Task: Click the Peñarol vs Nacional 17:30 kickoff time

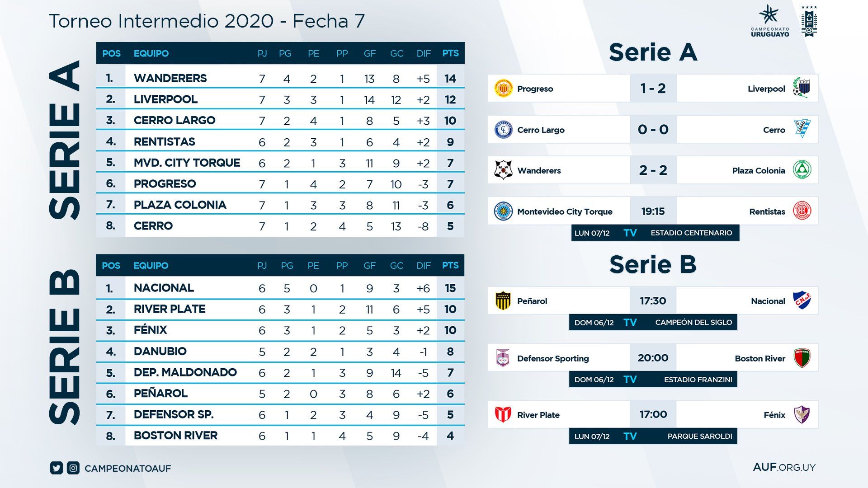Action: click(653, 301)
